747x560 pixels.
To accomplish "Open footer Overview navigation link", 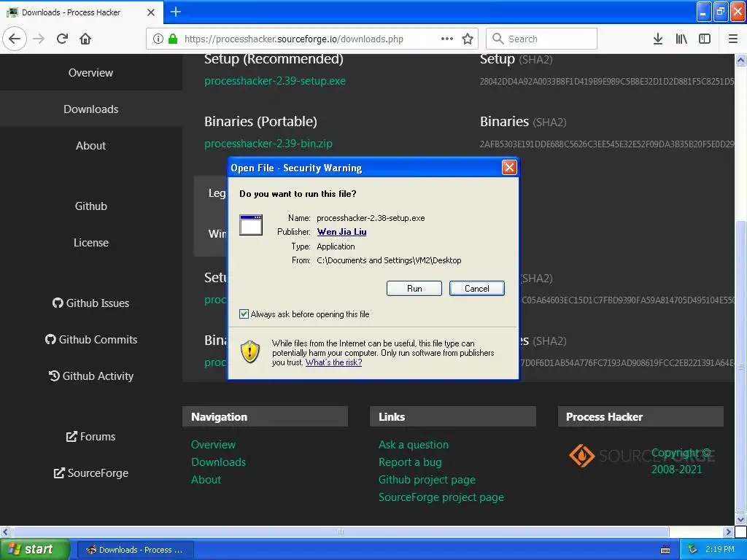I will tap(214, 445).
